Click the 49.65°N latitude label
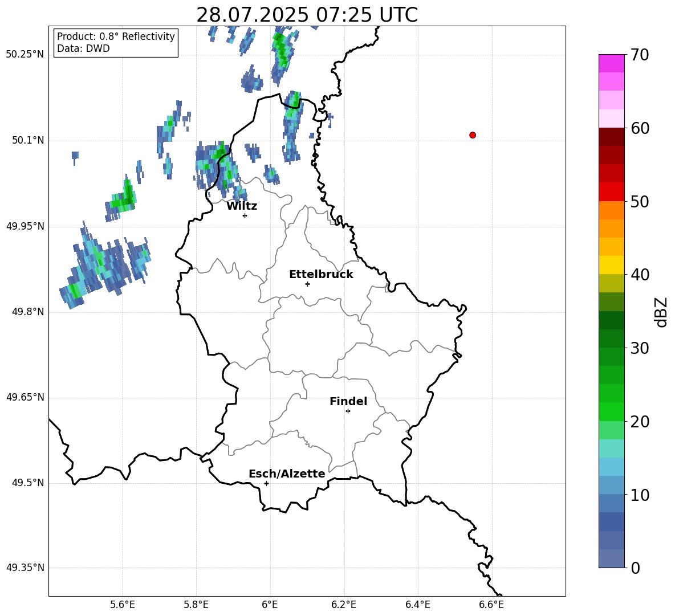Viewport: 675px width, 616px height. click(25, 397)
